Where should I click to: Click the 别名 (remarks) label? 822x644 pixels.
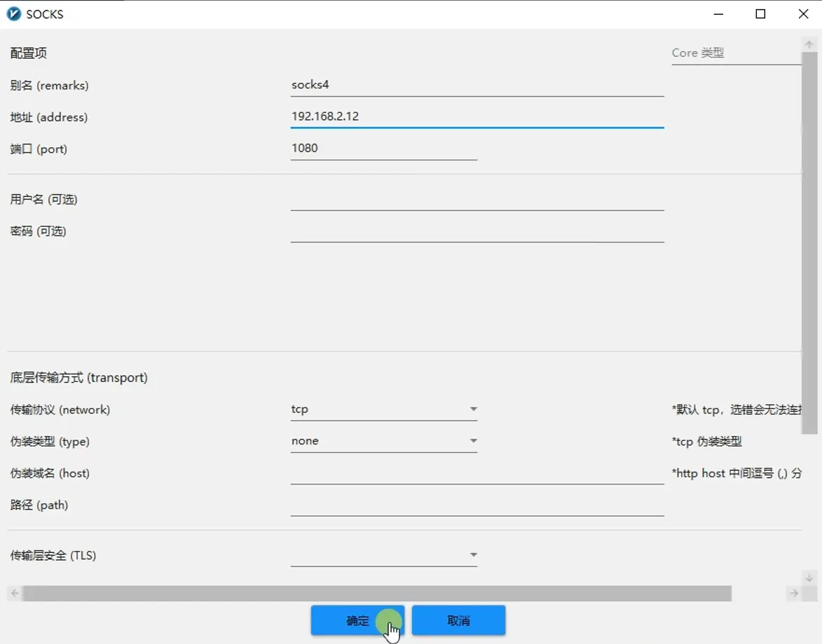pos(49,85)
